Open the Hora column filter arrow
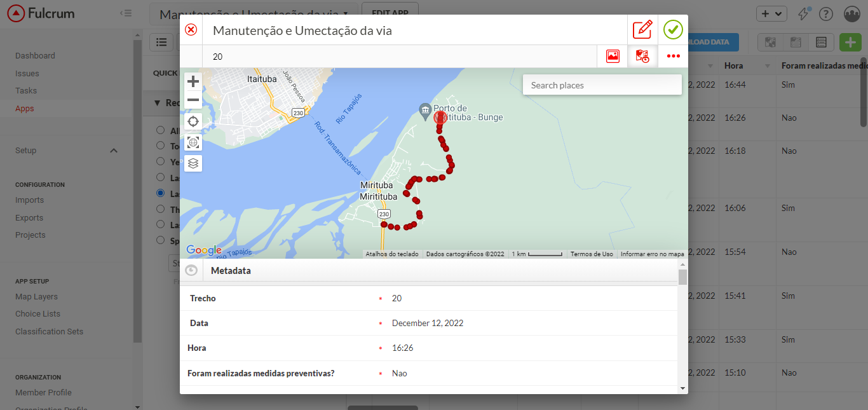This screenshot has width=868, height=410. 767,66
